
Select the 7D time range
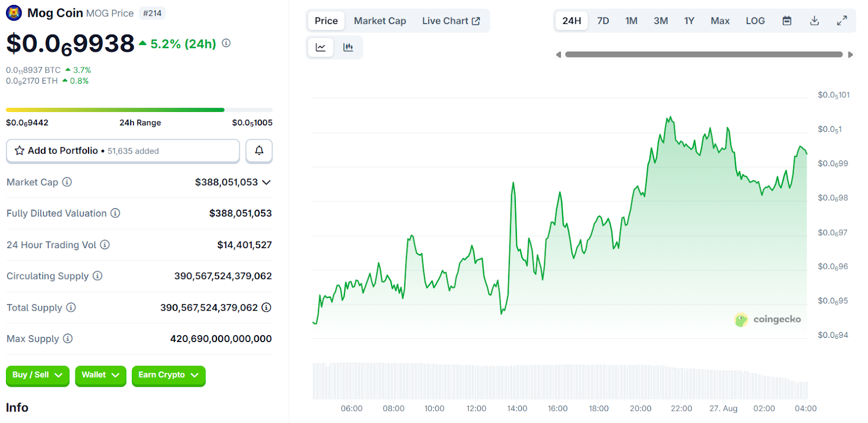click(603, 21)
